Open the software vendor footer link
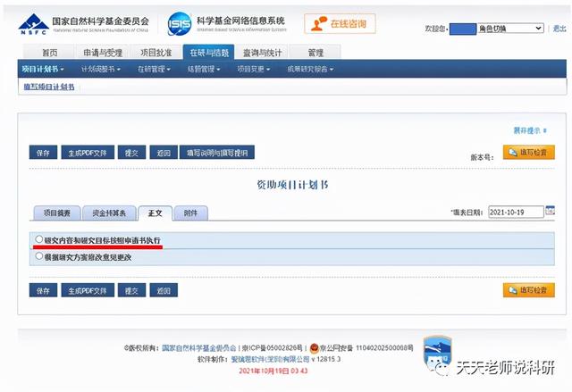The image size is (572, 392). pos(270,359)
